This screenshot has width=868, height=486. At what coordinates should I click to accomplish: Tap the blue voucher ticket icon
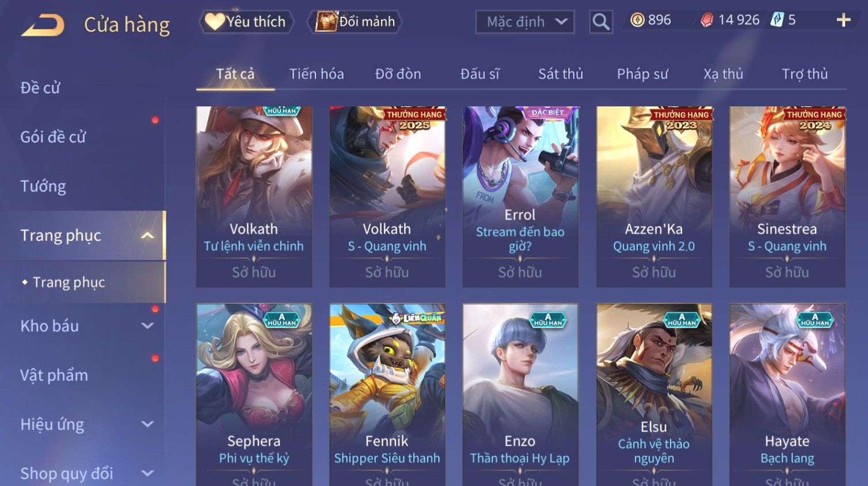coord(777,20)
